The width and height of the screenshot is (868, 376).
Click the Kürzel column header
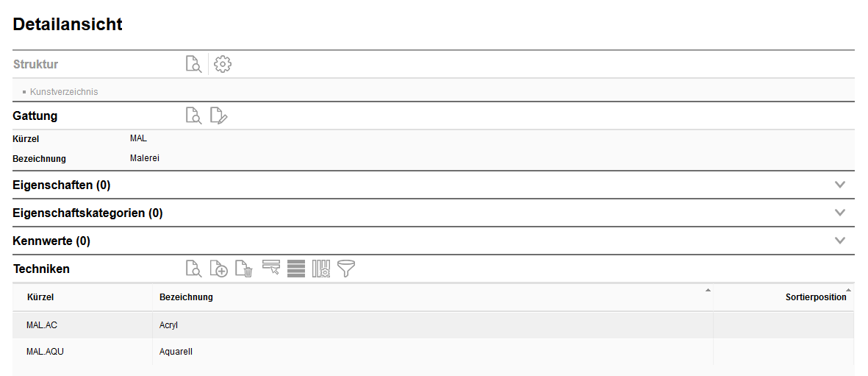tap(40, 297)
